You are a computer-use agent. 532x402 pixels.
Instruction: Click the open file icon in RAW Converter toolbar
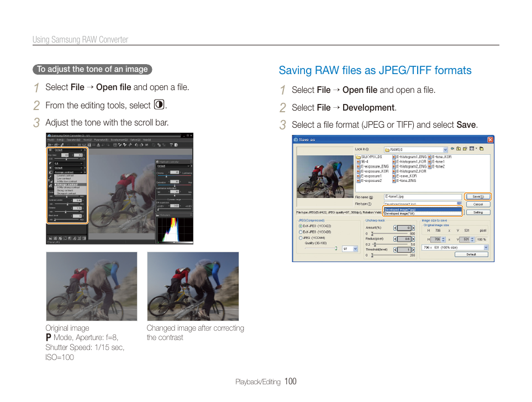pos(50,145)
